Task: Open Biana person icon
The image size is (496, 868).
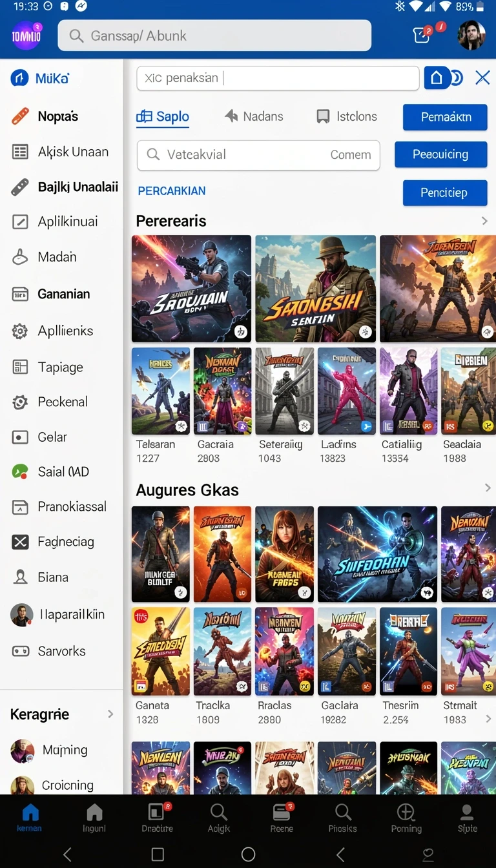Action: click(x=20, y=577)
